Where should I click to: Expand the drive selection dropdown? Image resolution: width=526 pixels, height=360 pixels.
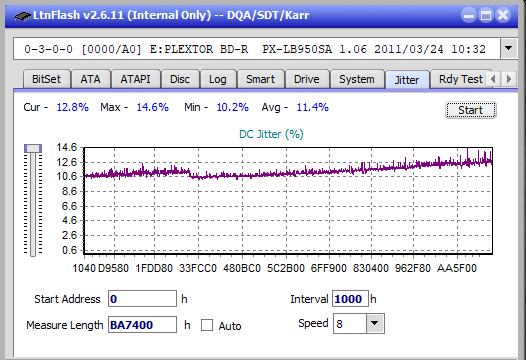pyautogui.click(x=509, y=49)
